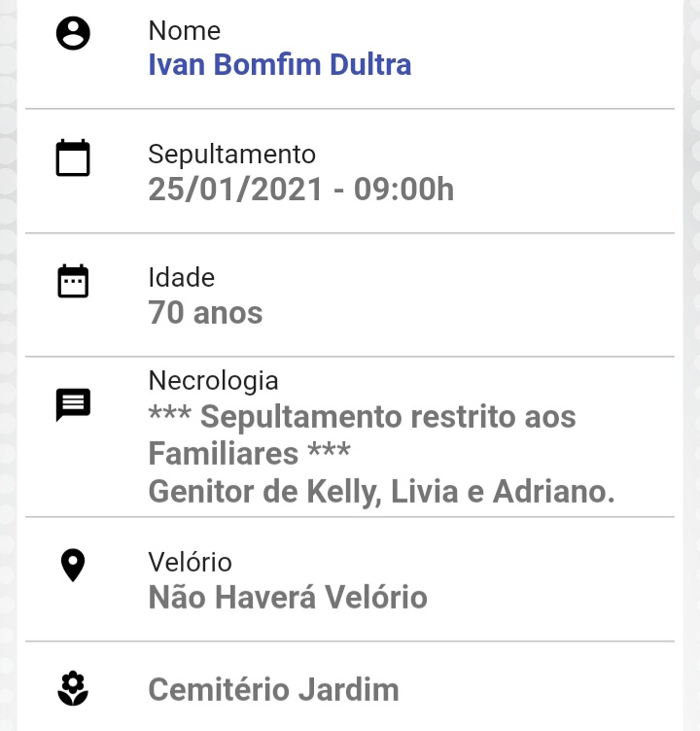Viewport: 700px width, 731px height.
Task: Select the burial date 25/01/2021 - 09:00h text
Action: coord(300,190)
